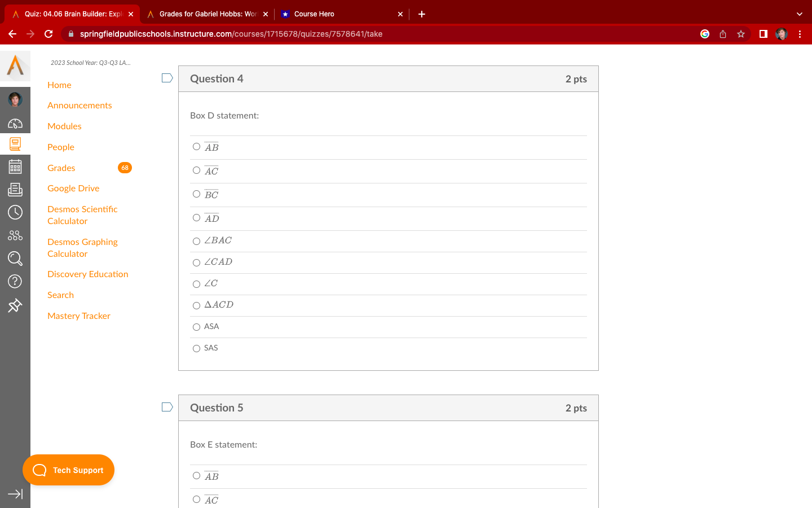Open Tech Support chat button
This screenshot has width=812, height=508.
(68, 470)
